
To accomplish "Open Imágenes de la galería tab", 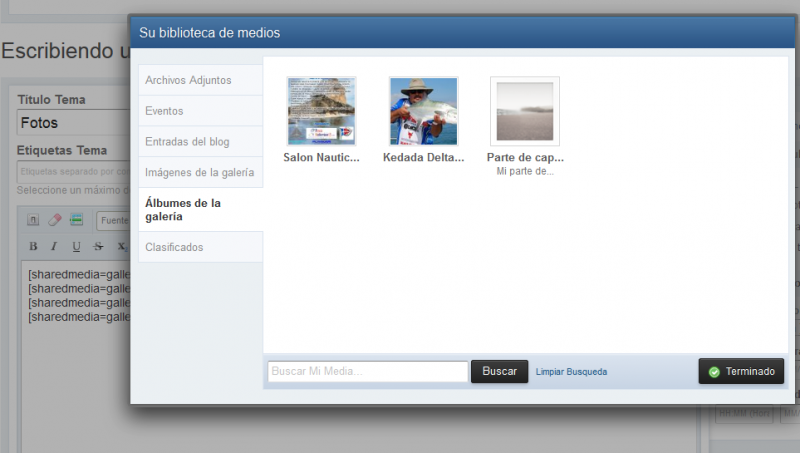I will tap(200, 173).
